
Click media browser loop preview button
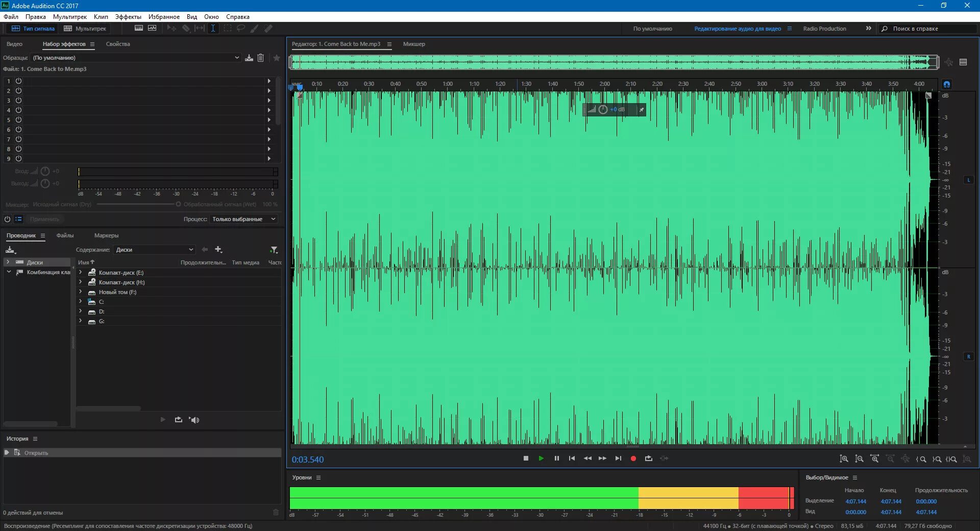[x=178, y=420]
